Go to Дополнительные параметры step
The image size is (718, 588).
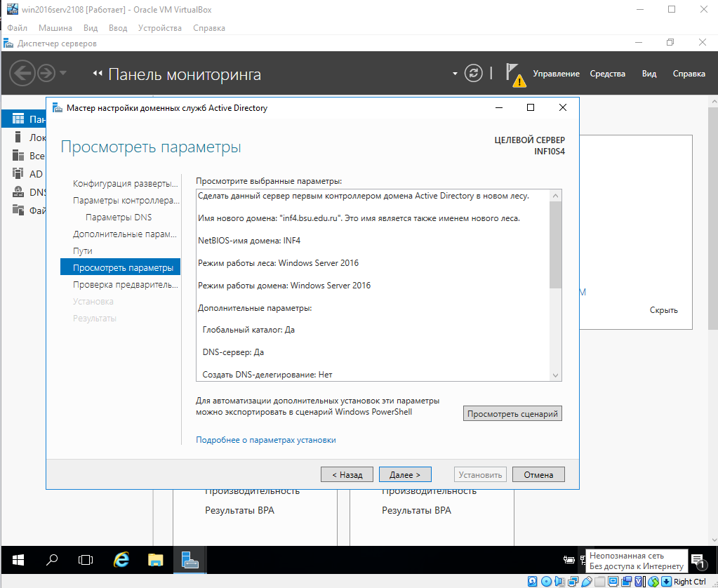124,234
